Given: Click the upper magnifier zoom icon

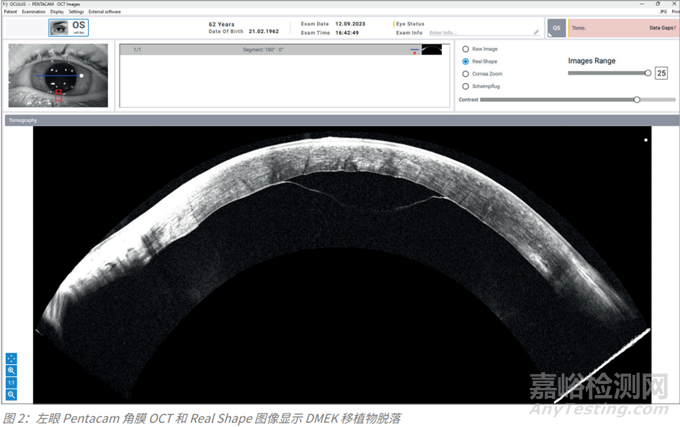Looking at the screenshot, I should point(11,370).
